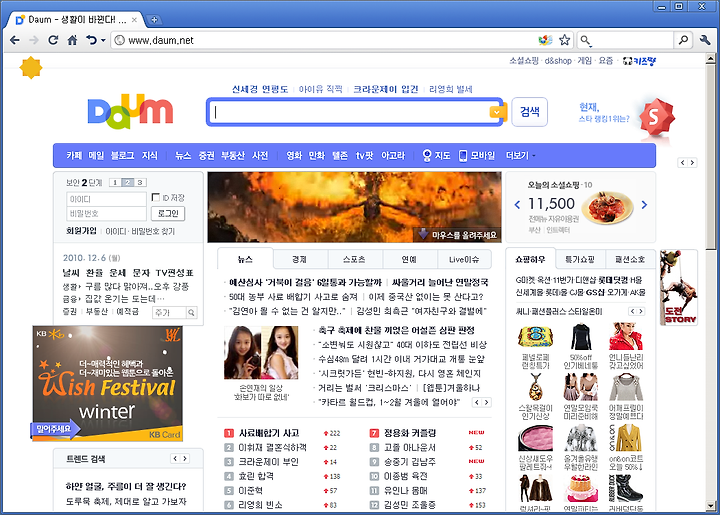Expand the 더보기 menu

(520, 156)
